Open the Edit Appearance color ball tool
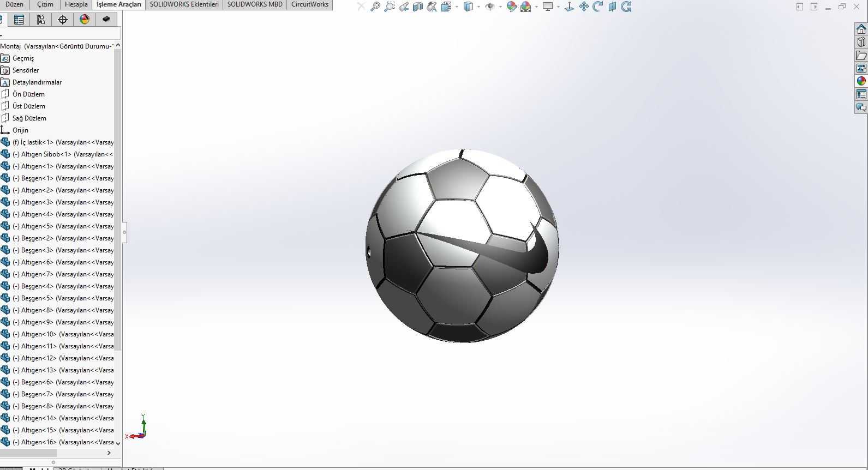Screen dimensions: 868x470 click(511, 7)
